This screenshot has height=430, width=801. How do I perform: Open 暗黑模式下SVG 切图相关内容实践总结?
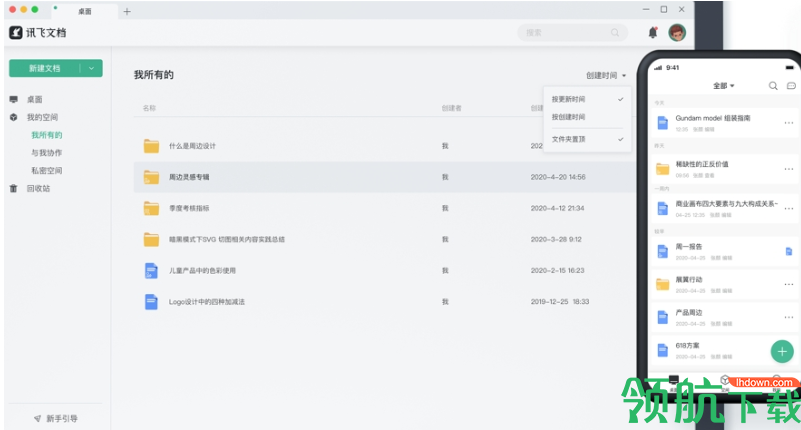pyautogui.click(x=227, y=240)
